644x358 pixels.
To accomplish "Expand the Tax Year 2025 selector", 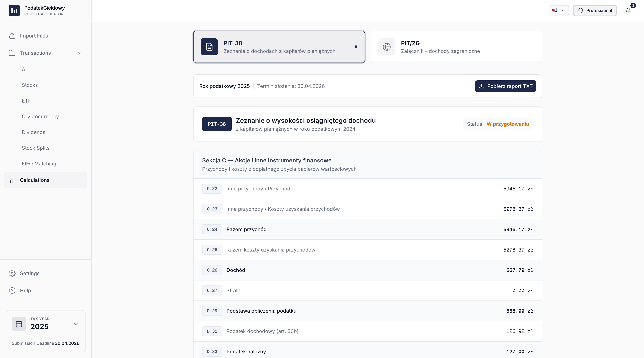I will tap(75, 324).
